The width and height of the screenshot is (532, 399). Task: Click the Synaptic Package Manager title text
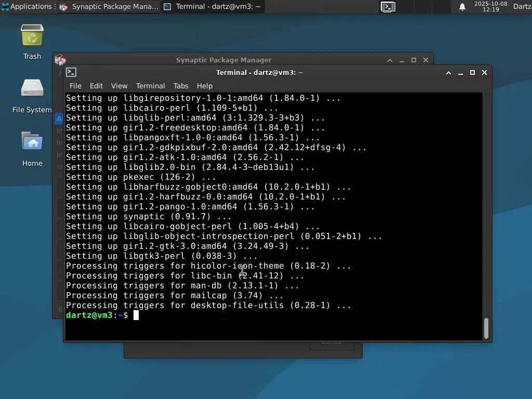coord(223,60)
